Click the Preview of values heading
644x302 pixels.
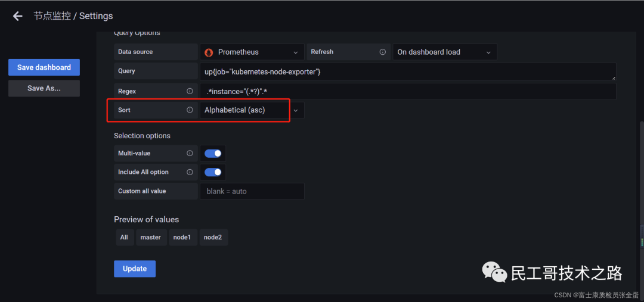pos(146,220)
